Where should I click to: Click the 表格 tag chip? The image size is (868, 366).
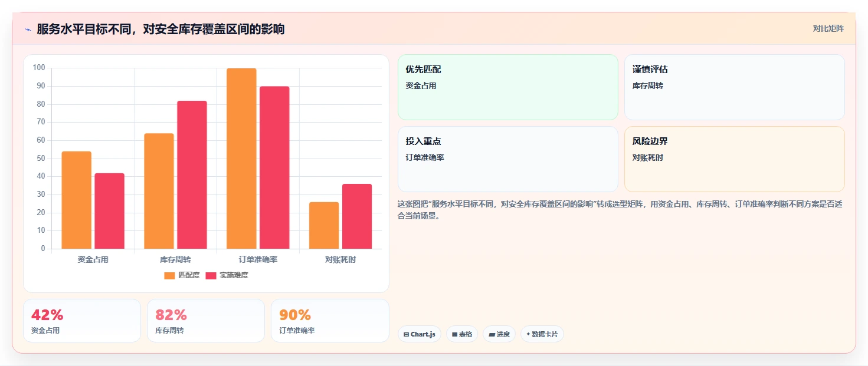click(x=462, y=334)
